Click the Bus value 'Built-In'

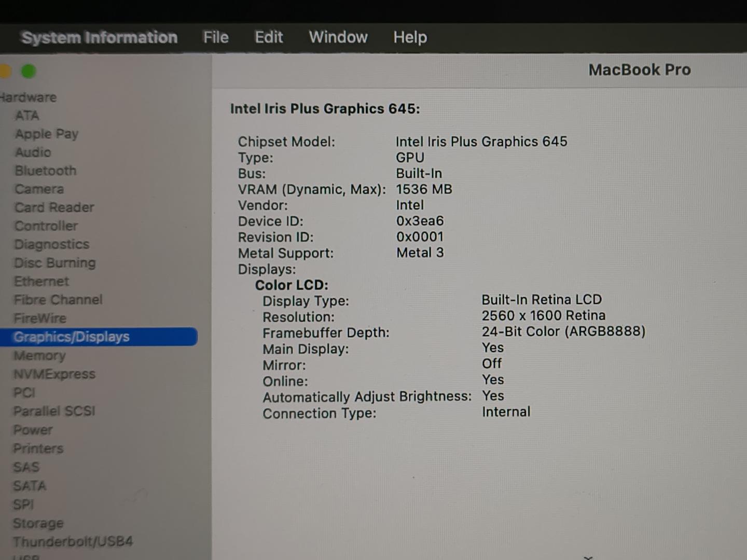[419, 174]
